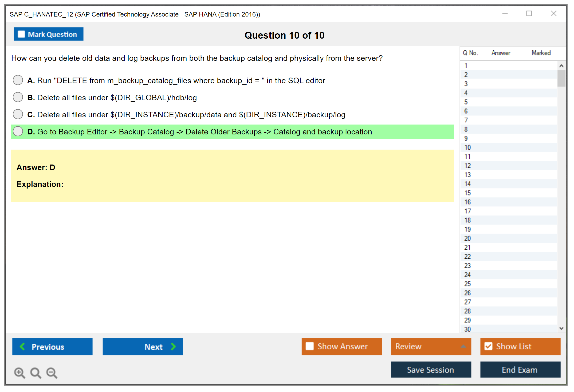
Task: Choose option D Backup Editor answer
Action: (18, 131)
